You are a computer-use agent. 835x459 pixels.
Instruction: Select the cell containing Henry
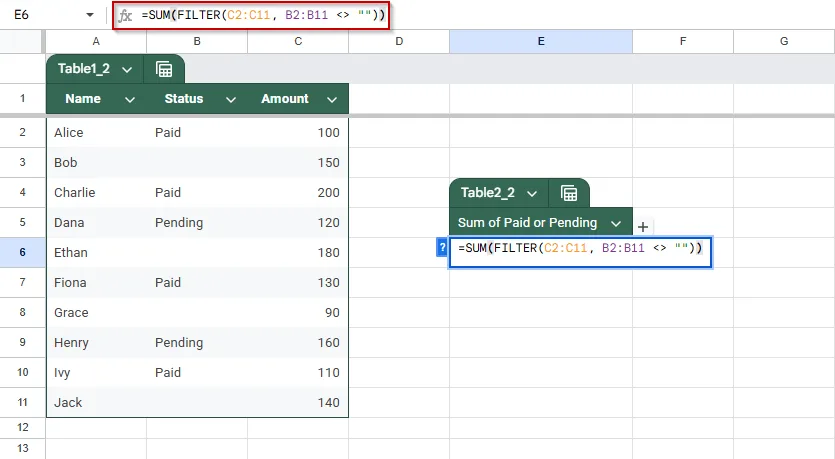[96, 342]
